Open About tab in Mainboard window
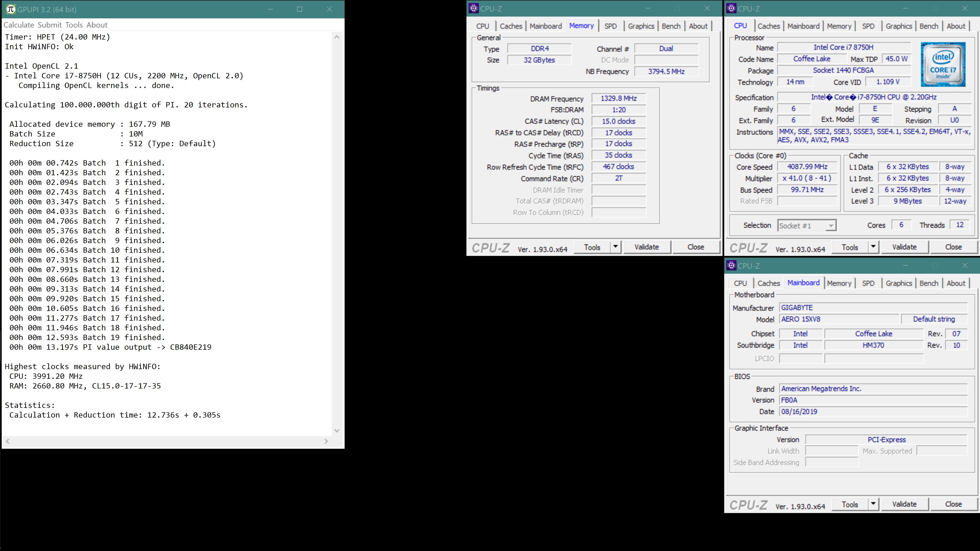Screen dimensions: 980x551 [x=956, y=283]
